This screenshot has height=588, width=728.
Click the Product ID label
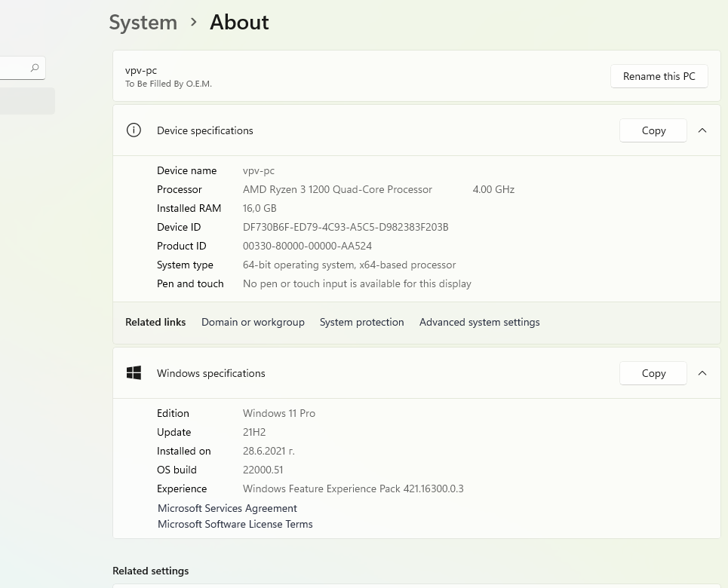(182, 246)
